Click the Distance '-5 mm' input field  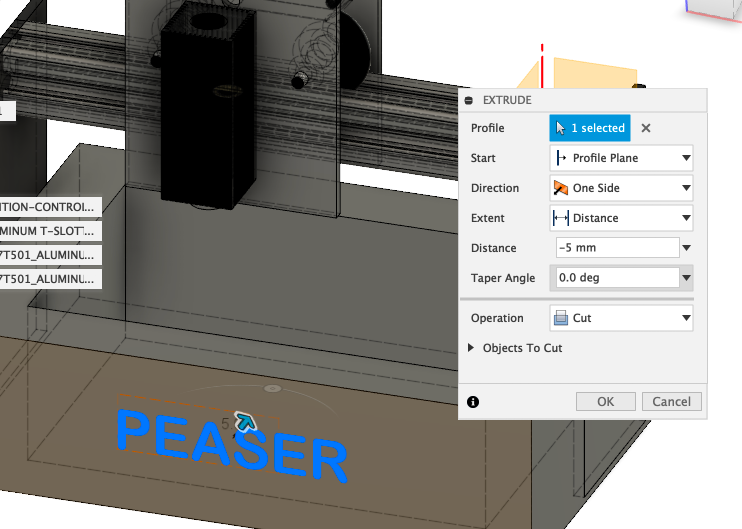[x=618, y=247]
